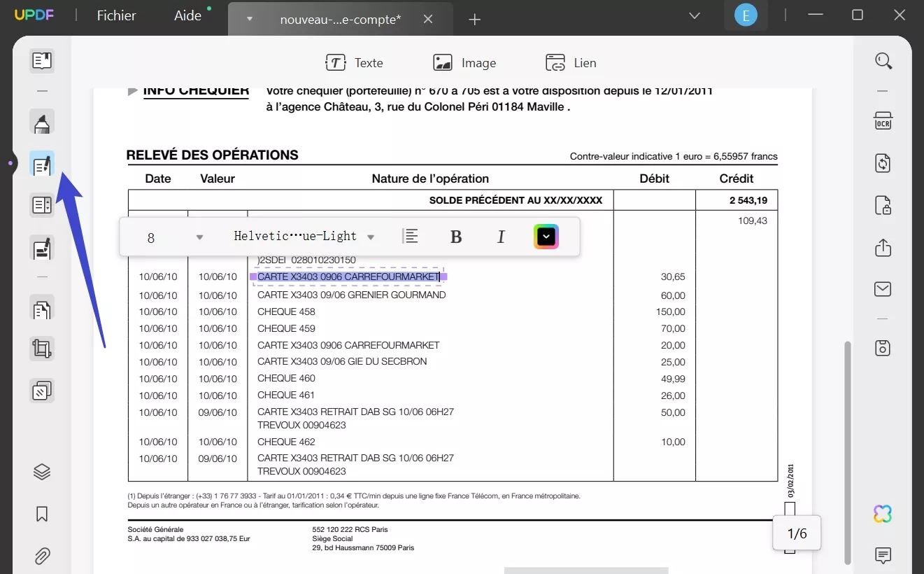Click the INFO CHEQUIER heading
Image resolution: width=924 pixels, height=574 pixels.
[x=196, y=90]
